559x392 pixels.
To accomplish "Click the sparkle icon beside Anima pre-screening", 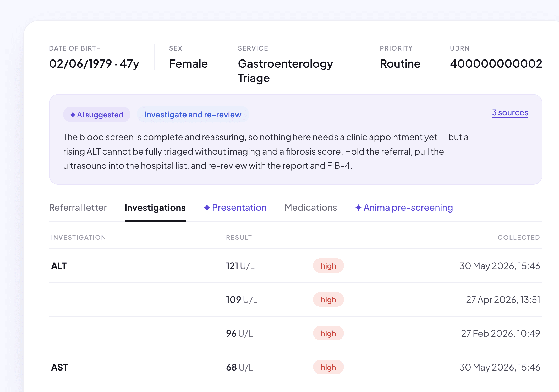I will coord(358,208).
